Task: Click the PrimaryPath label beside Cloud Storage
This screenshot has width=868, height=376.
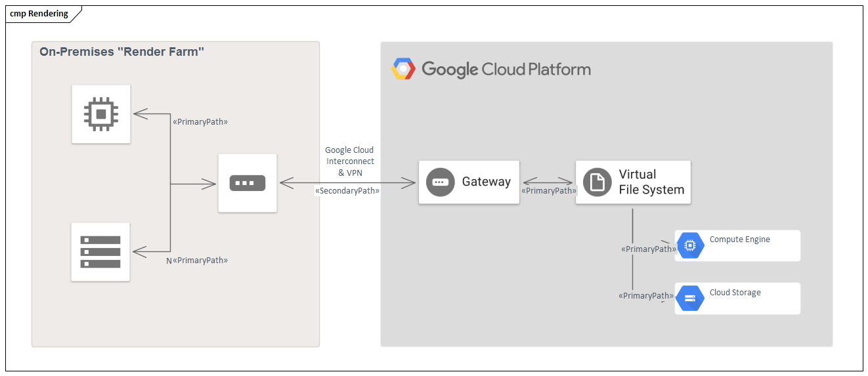Action: (646, 296)
